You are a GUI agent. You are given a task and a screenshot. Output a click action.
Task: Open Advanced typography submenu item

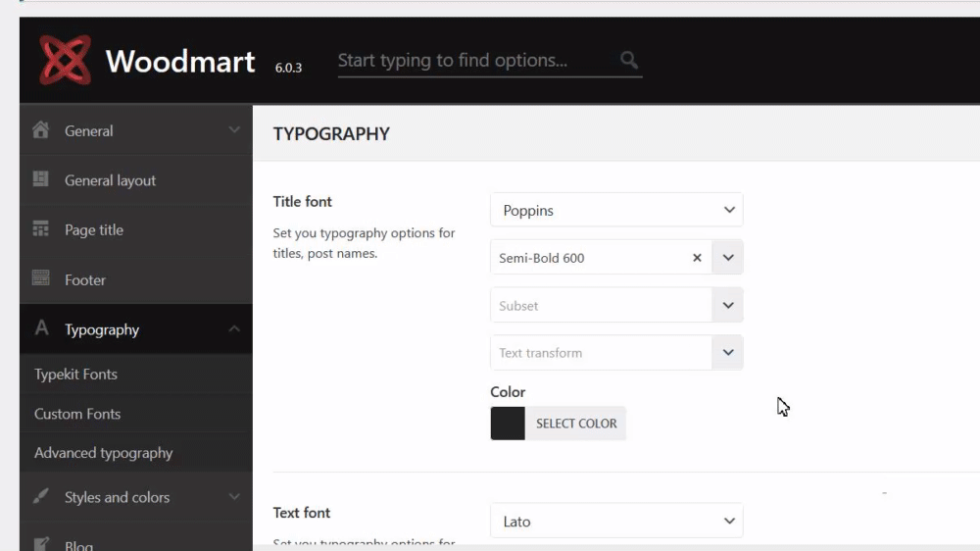point(103,453)
